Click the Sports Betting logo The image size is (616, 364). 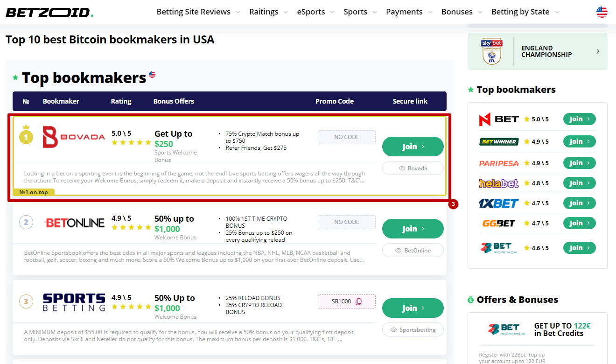point(74,302)
